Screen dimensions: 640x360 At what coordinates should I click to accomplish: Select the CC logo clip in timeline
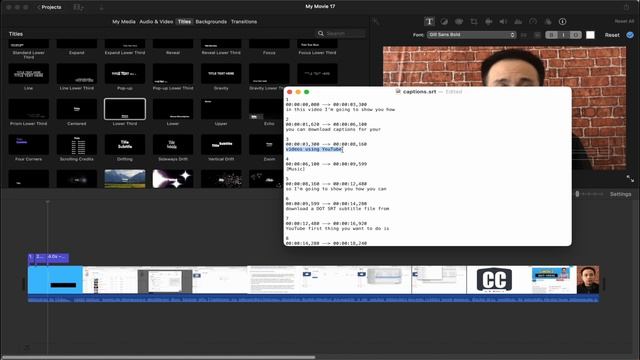(x=494, y=280)
